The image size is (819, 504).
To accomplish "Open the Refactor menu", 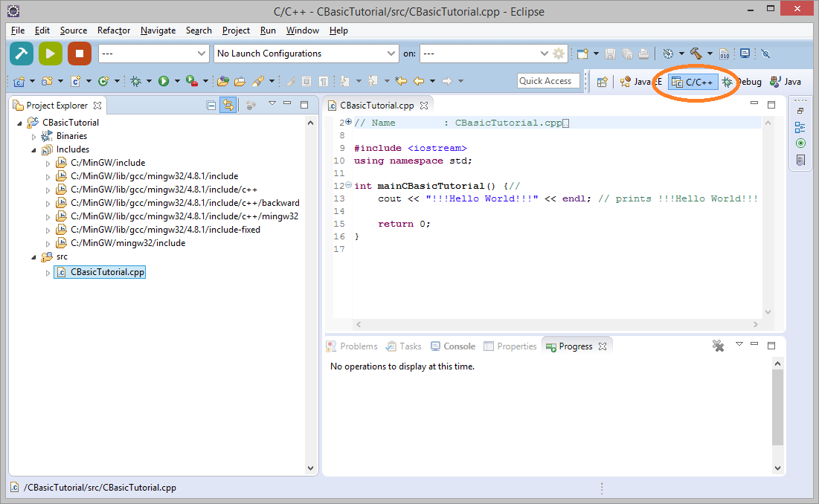I will pos(114,30).
